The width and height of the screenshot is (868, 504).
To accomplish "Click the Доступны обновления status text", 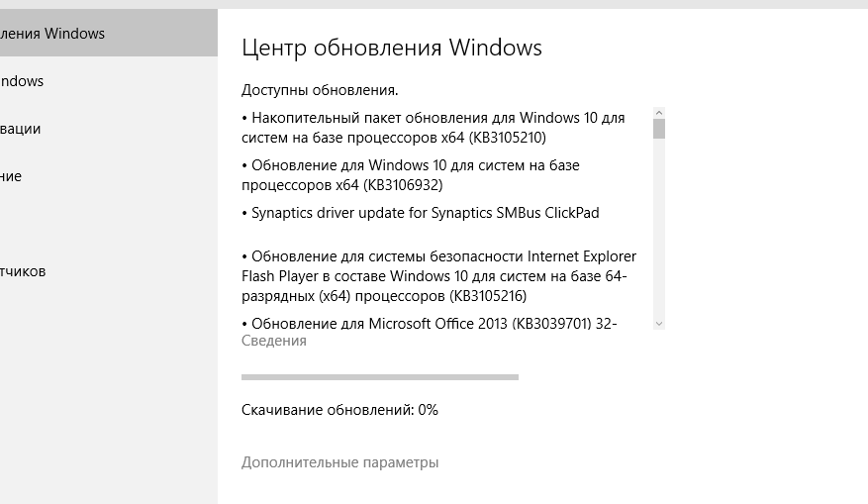I will (x=320, y=90).
